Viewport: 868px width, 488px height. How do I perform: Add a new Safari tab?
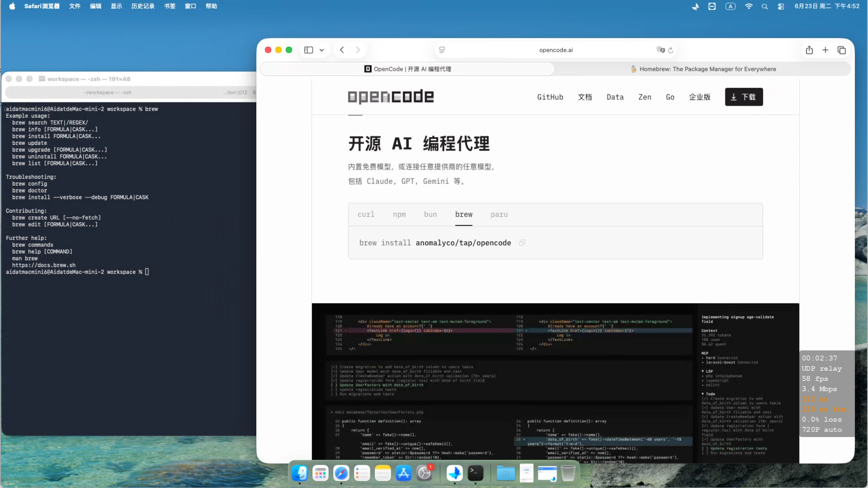click(825, 50)
